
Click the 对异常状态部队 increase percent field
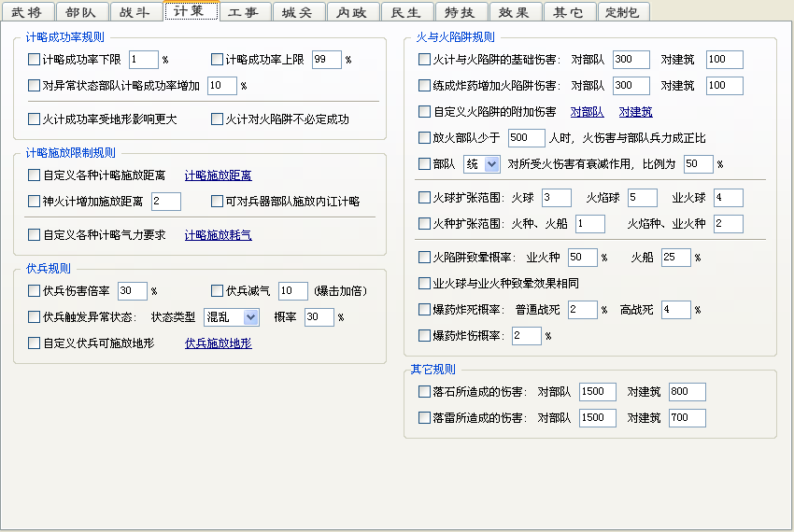pyautogui.click(x=222, y=86)
